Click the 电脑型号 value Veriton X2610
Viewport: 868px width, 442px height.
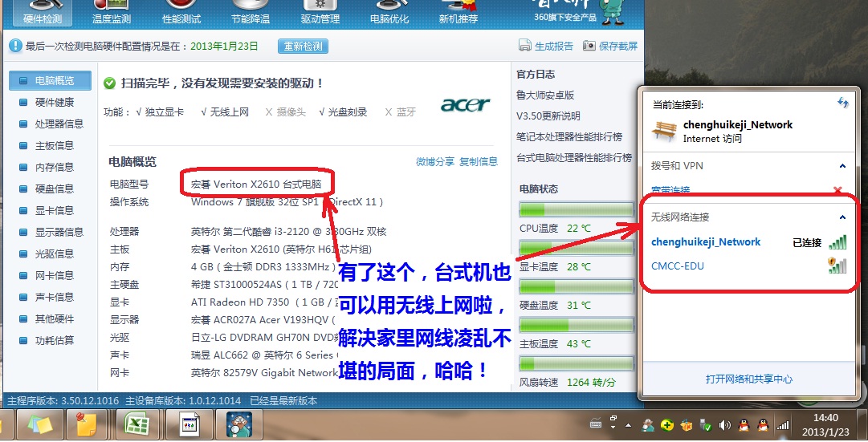click(x=256, y=185)
